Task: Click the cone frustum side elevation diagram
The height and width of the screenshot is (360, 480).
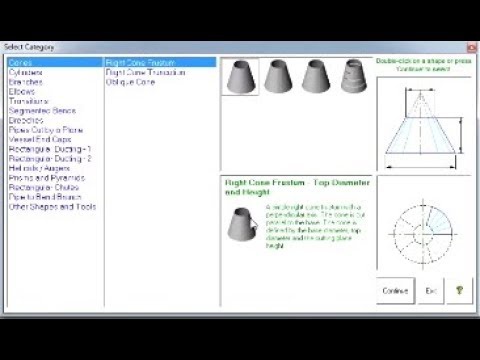Action: coord(424,124)
